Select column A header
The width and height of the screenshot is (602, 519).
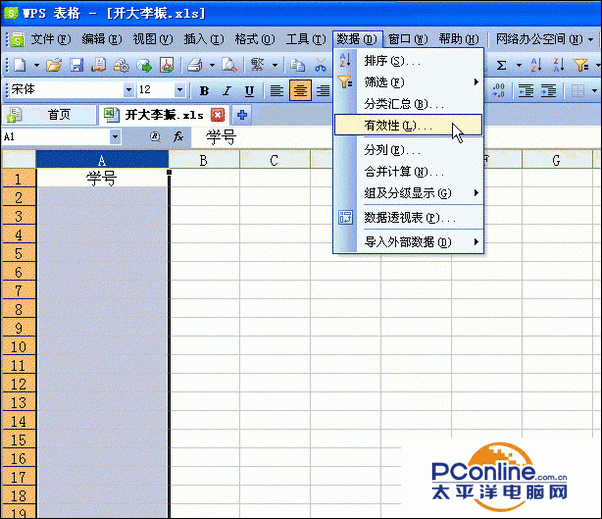pyautogui.click(x=102, y=160)
